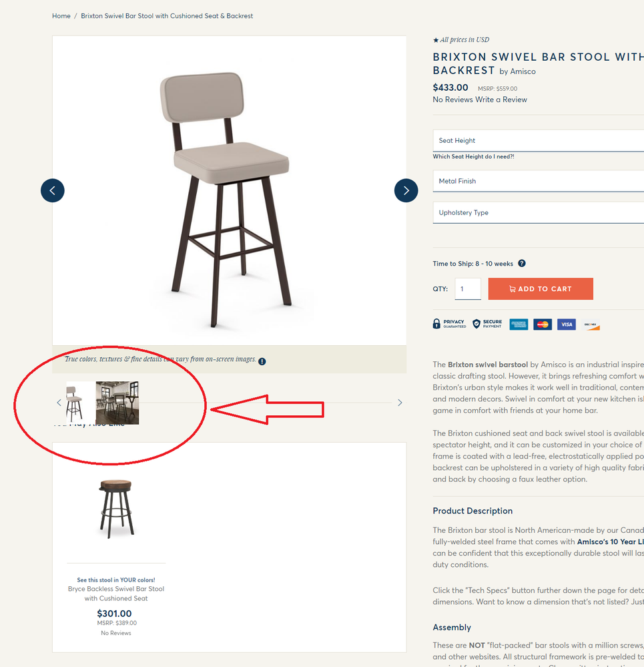The height and width of the screenshot is (667, 644).
Task: Show previous product image with left arrow
Action: click(52, 190)
